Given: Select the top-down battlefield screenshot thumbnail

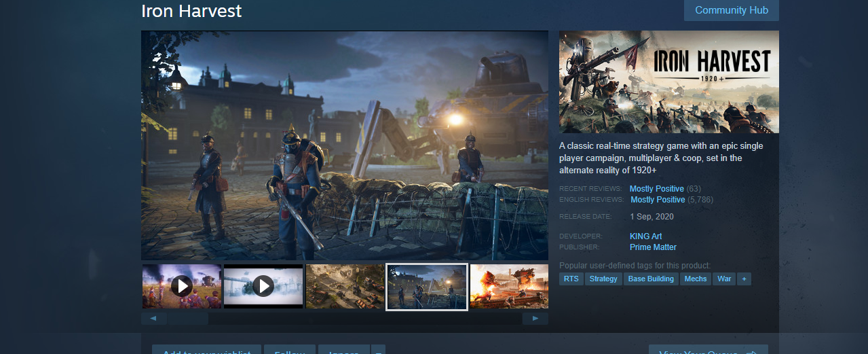Looking at the screenshot, I should tap(345, 286).
